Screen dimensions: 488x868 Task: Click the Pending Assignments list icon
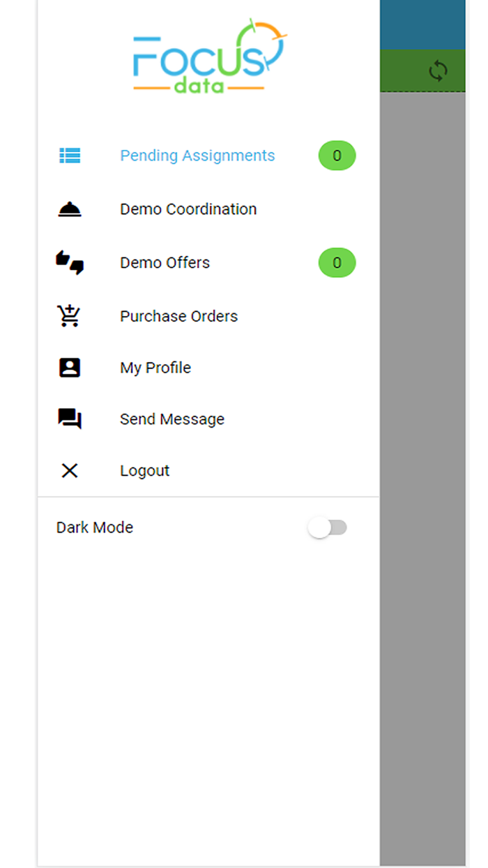tap(70, 156)
